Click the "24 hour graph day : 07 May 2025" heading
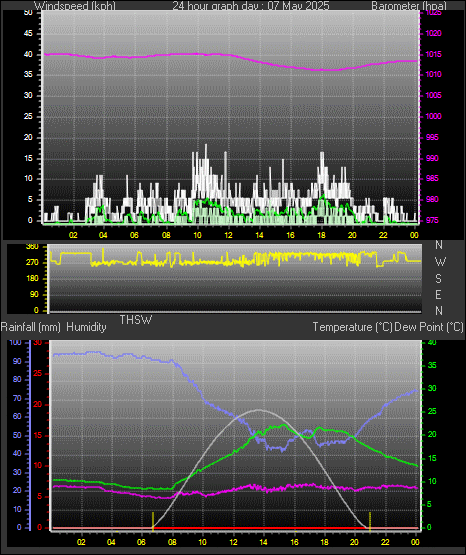This screenshot has height=555, width=466. pyautogui.click(x=251, y=5)
